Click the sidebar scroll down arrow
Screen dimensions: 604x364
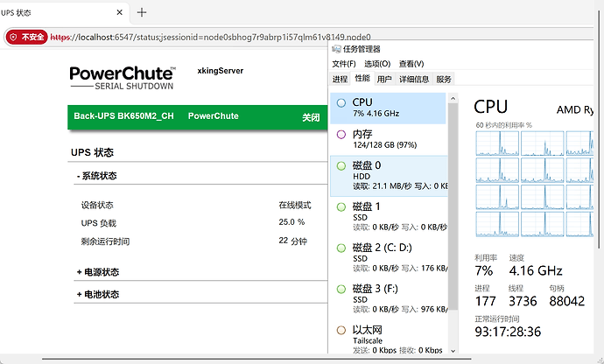tap(453, 351)
